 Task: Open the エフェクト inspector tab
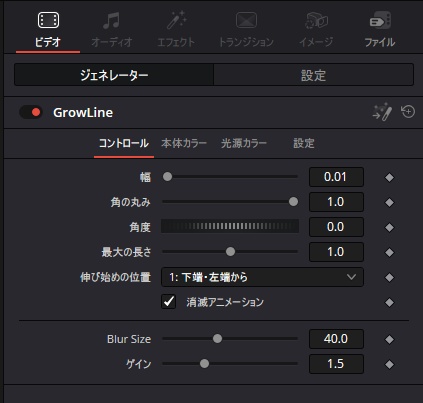tap(176, 30)
